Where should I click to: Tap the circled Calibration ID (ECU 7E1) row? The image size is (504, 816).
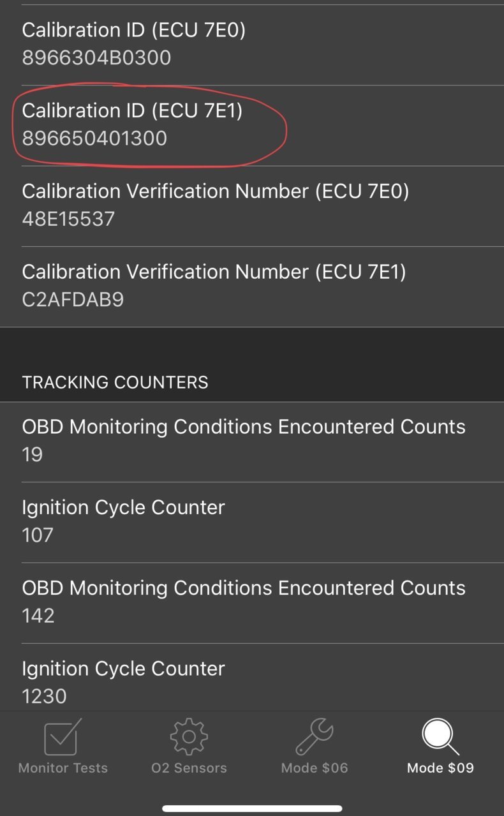click(252, 125)
